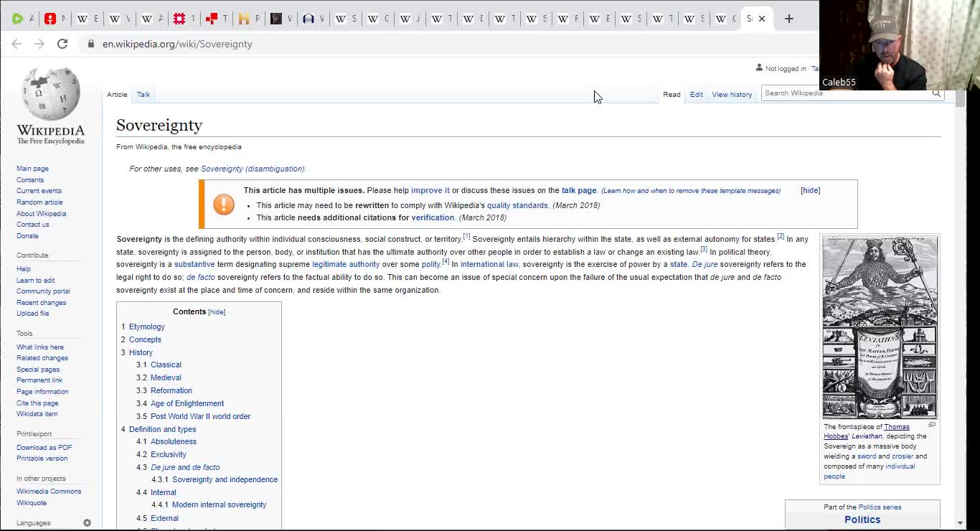This screenshot has height=531, width=980.
Task: Hide the multiple issues banner
Action: [x=810, y=190]
